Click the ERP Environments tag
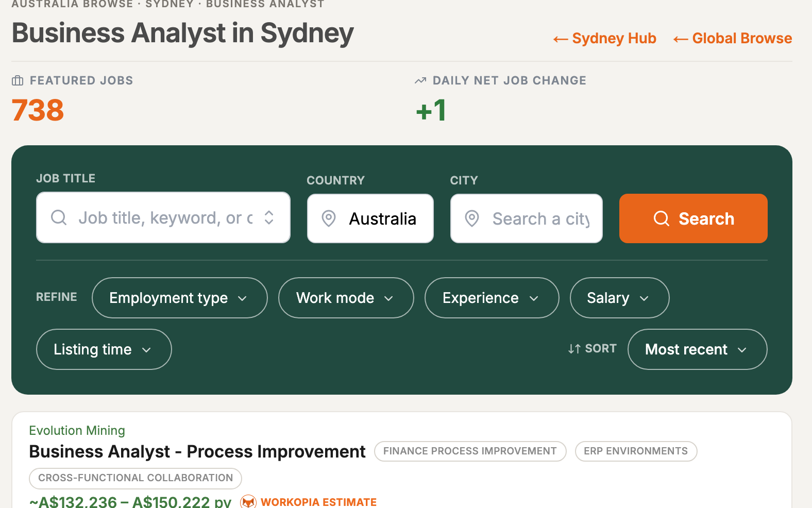The image size is (812, 508). [636, 451]
